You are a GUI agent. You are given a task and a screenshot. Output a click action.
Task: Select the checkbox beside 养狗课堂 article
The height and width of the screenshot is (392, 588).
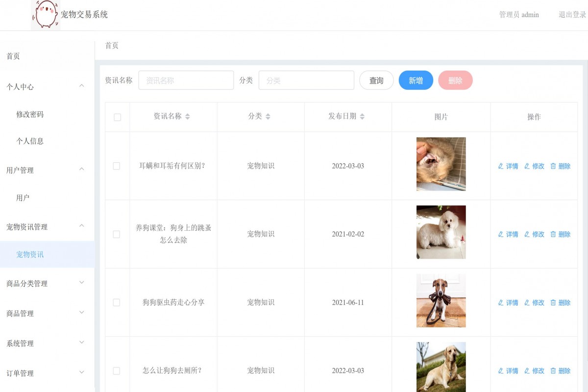click(117, 234)
